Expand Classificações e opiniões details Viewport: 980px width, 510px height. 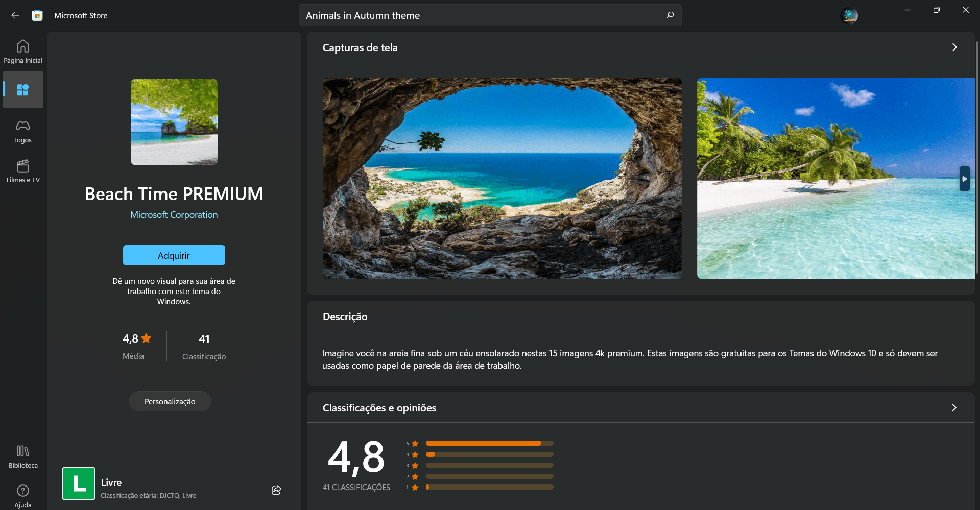point(953,408)
